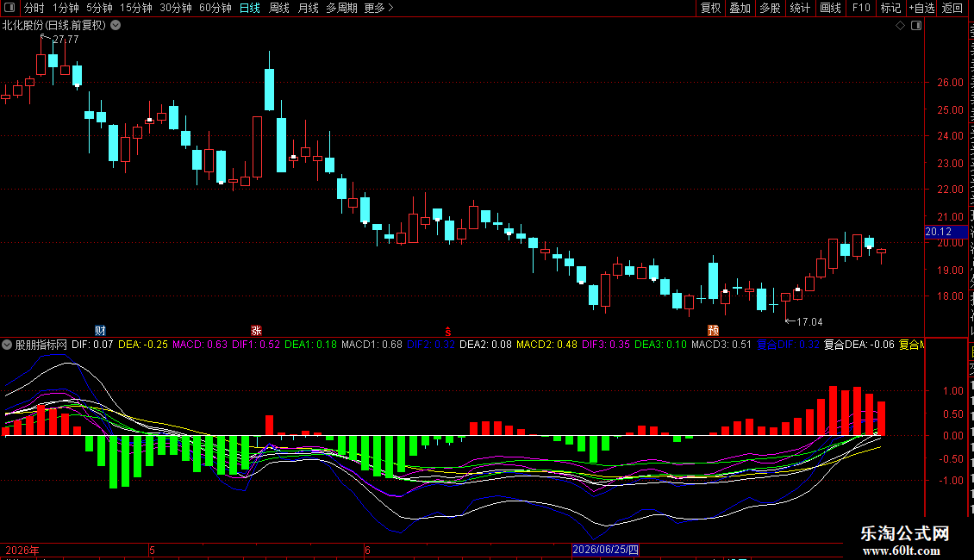Screen dimensions: 974x560
Task: Click the 统计 statistics button
Action: click(799, 8)
